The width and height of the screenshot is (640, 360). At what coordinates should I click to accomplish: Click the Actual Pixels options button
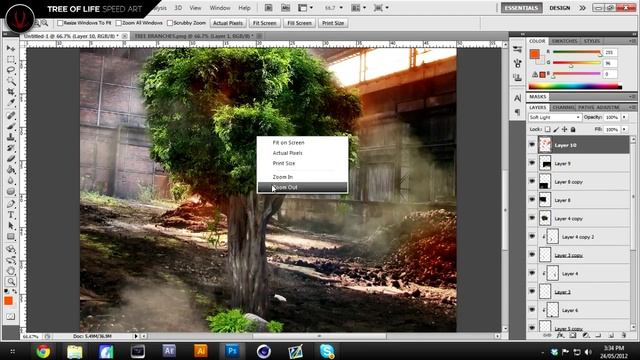pos(228,23)
